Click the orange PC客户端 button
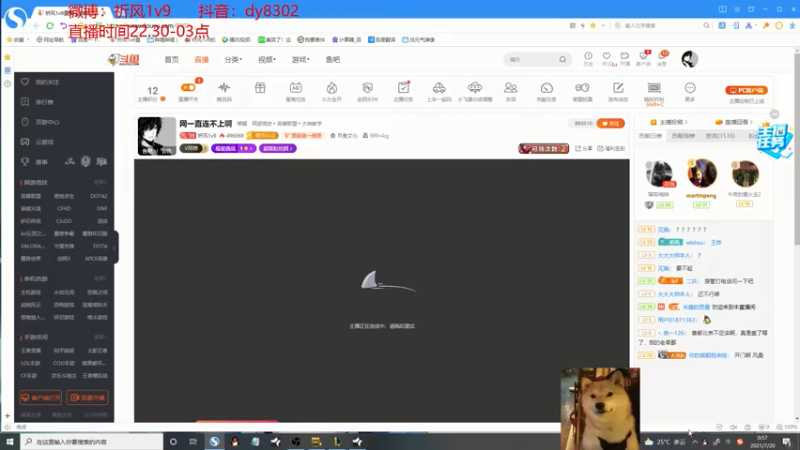 [746, 90]
